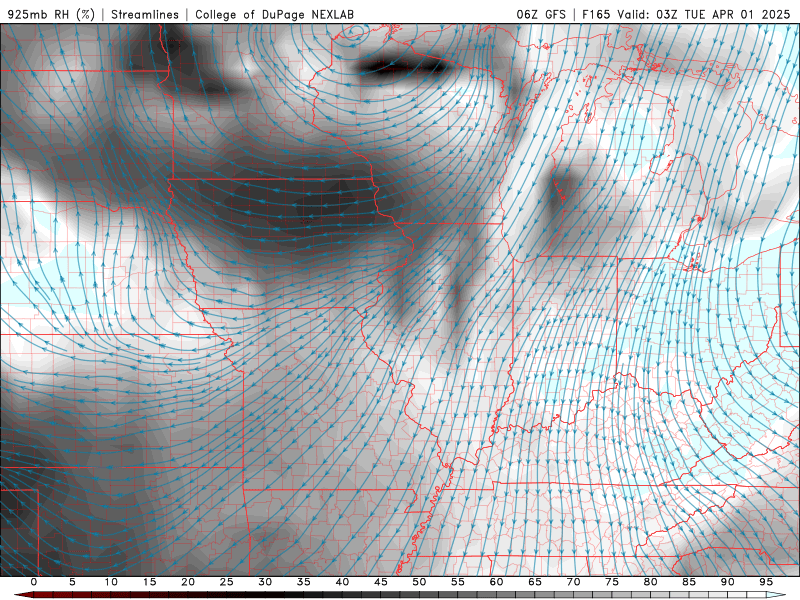Click the "925mb RH (%)" title text
This screenshot has height=600, width=800.
click(51, 14)
